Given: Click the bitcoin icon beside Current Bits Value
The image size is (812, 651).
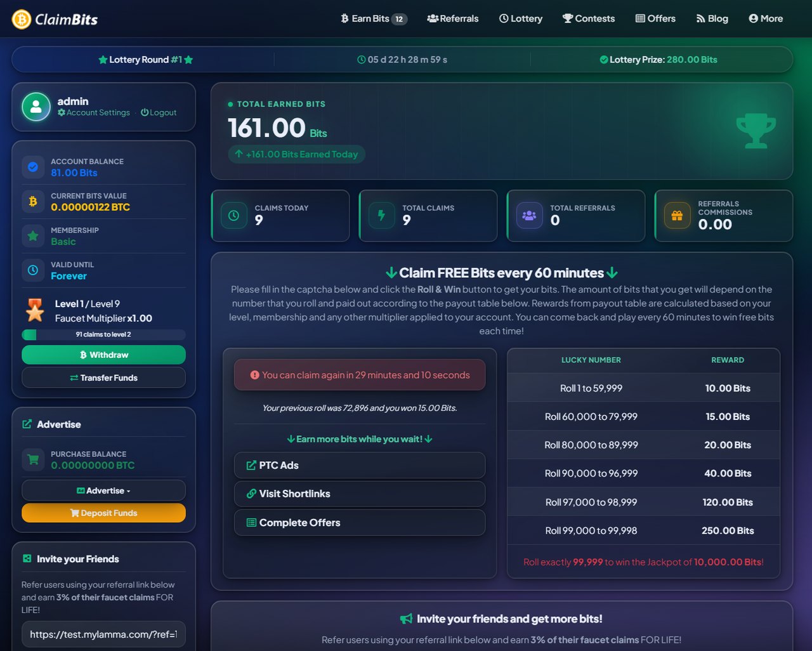Looking at the screenshot, I should tap(33, 201).
